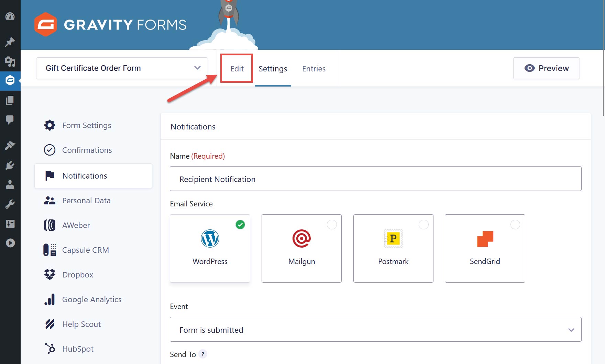Click the Send To help question icon

click(x=203, y=354)
